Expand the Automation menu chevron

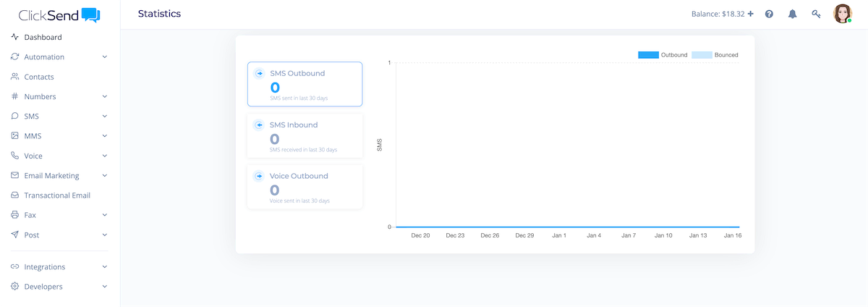[105, 57]
